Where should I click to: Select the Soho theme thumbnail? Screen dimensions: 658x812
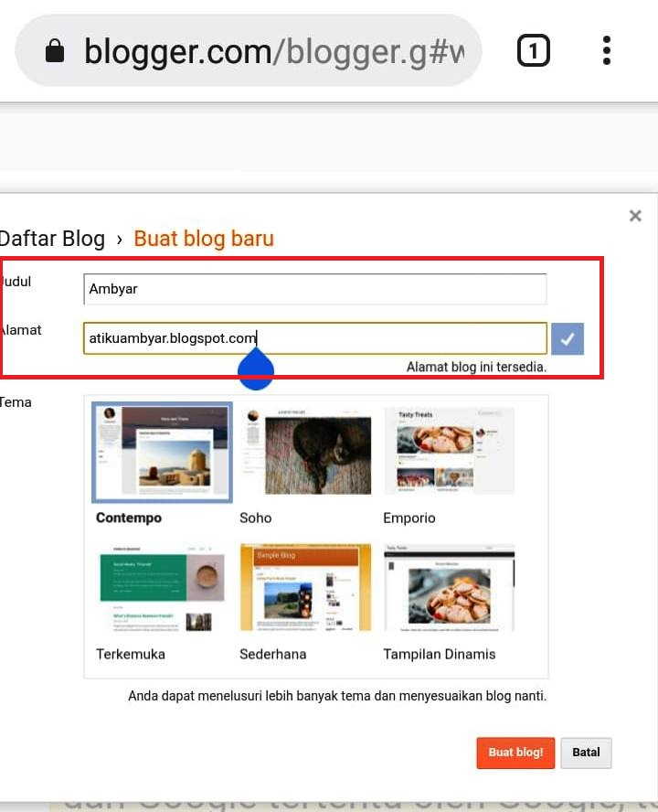(305, 451)
